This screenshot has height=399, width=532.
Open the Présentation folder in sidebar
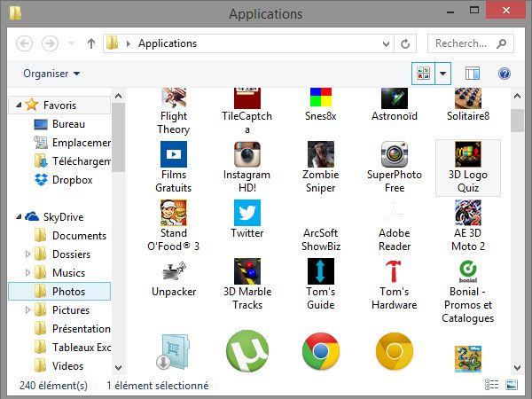tap(72, 328)
